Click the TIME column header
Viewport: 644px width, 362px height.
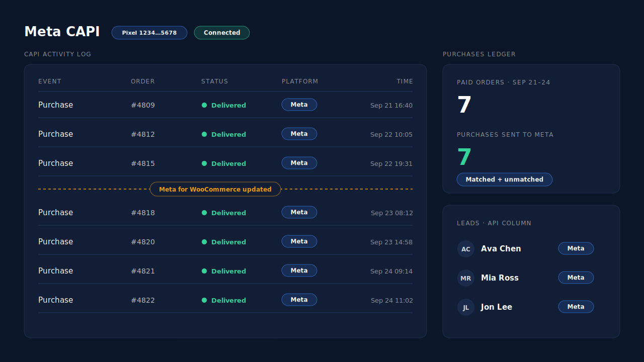[405, 81]
